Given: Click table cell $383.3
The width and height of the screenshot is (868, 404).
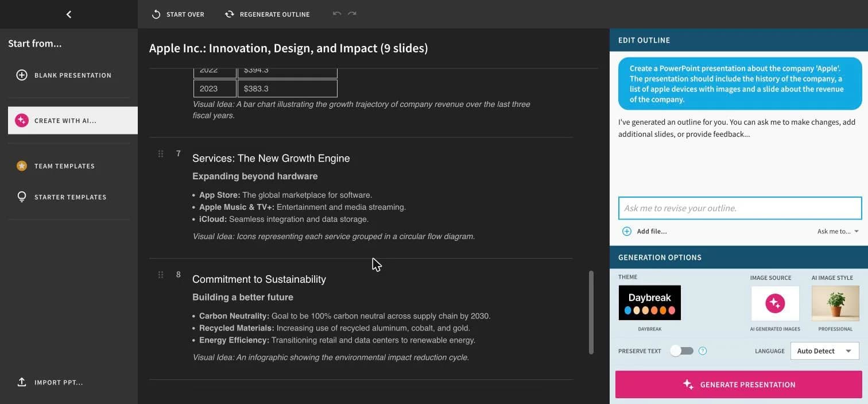Looking at the screenshot, I should pos(288,89).
